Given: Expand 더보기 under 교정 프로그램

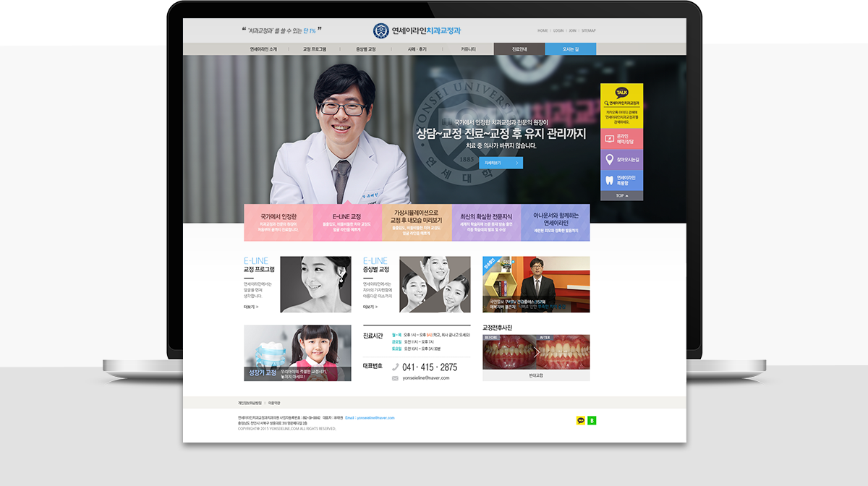Looking at the screenshot, I should click(250, 307).
